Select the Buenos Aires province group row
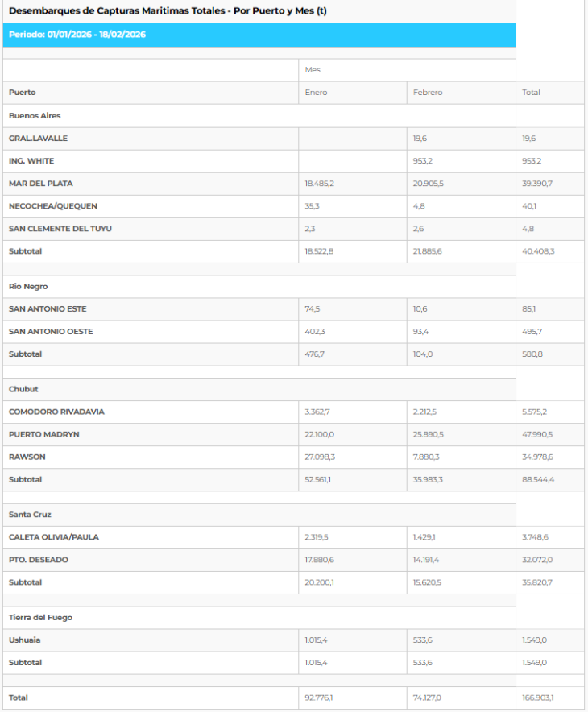Screen dimensions: 588x712 35,116
